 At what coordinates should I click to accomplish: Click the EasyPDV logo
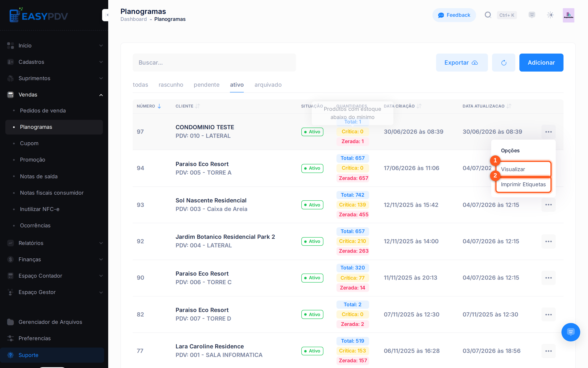[39, 15]
